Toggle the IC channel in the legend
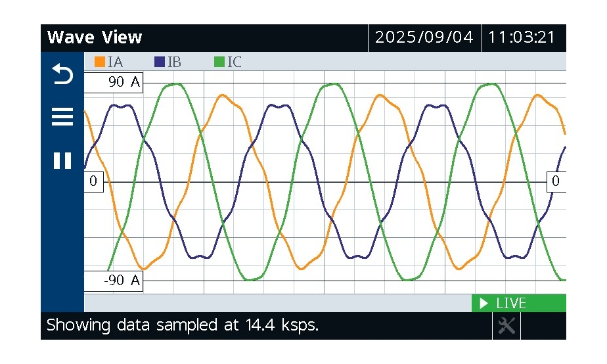Viewport: 607px width, 364px height. coord(228,62)
